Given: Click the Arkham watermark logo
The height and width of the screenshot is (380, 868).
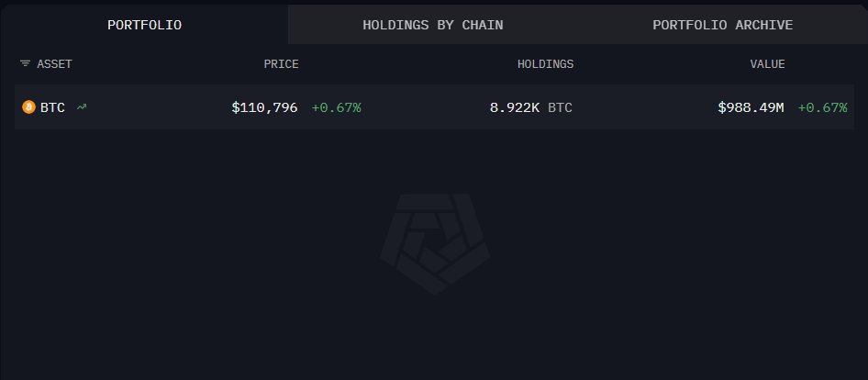Looking at the screenshot, I should (x=435, y=243).
